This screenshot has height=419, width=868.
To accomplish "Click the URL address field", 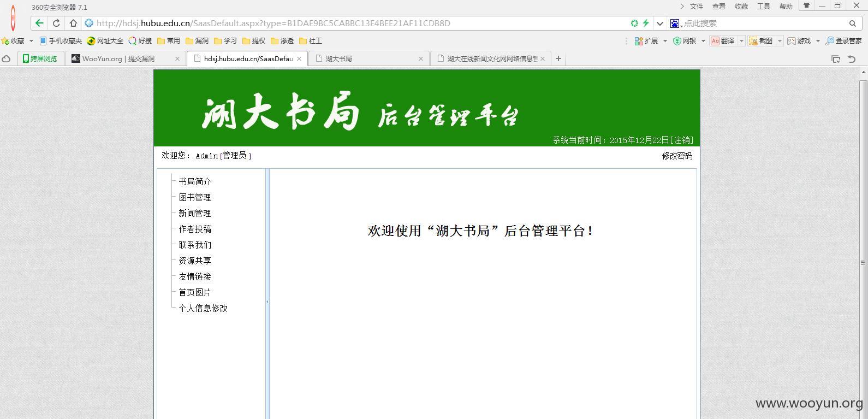I will point(360,23).
